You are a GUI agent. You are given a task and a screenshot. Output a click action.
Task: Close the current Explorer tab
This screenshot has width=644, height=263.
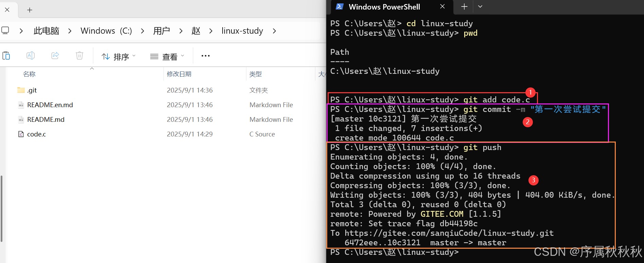pos(7,10)
